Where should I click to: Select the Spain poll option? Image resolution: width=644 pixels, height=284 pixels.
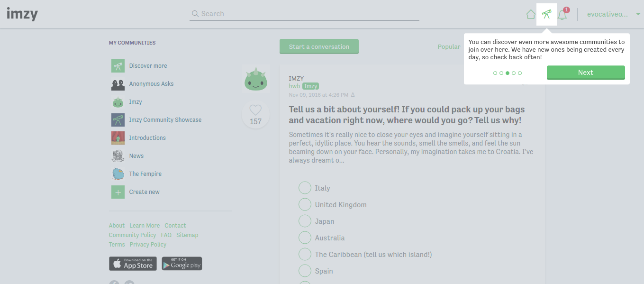305,271
